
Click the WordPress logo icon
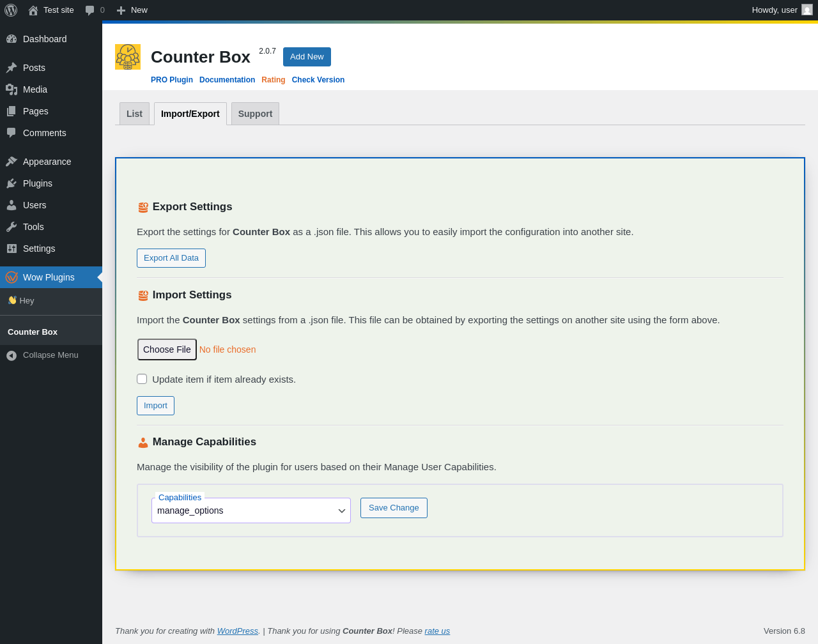point(11,10)
